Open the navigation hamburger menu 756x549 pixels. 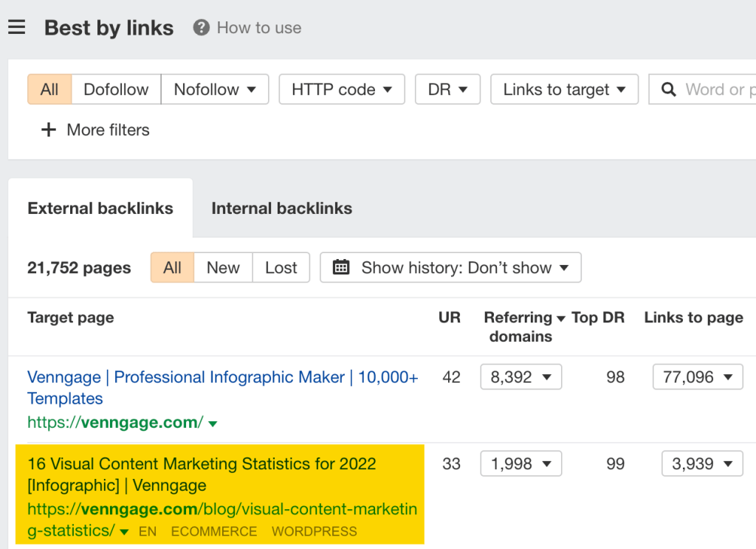point(17,27)
